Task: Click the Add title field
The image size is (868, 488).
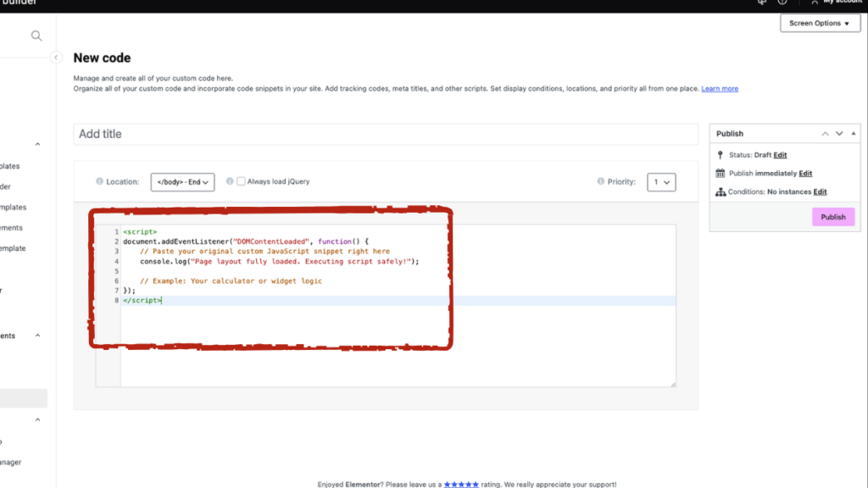Action: [386, 134]
